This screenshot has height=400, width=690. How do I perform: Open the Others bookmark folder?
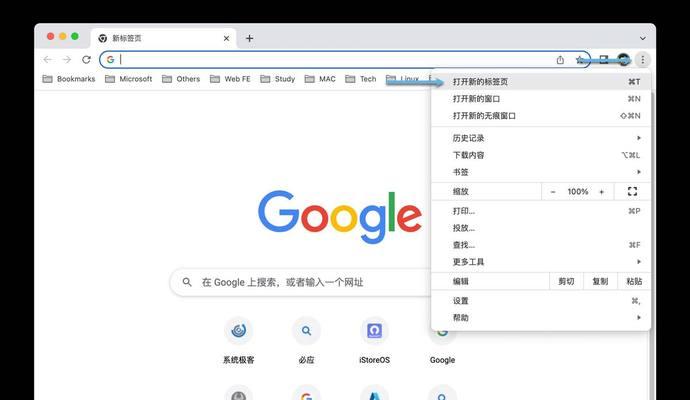[181, 79]
